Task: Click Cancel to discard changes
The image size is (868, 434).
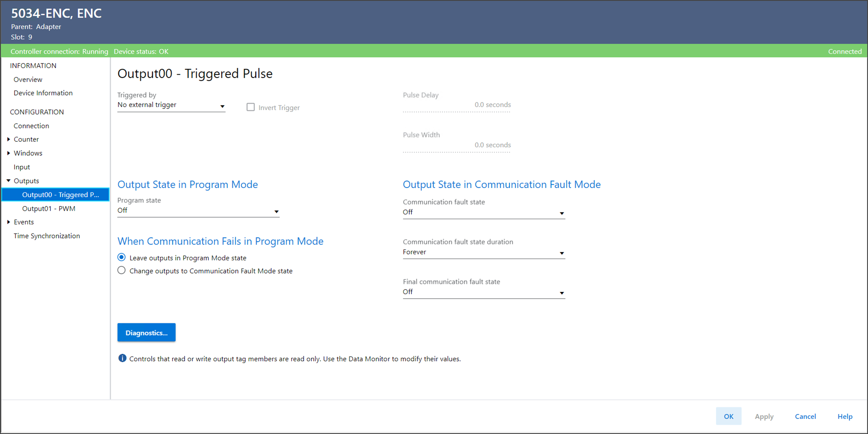Action: pyautogui.click(x=805, y=416)
